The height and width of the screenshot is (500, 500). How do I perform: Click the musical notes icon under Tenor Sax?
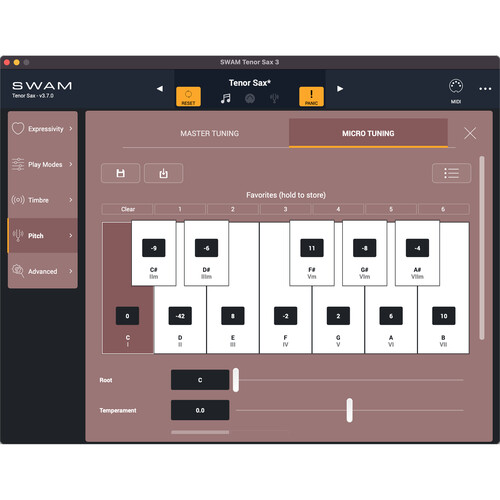click(226, 98)
